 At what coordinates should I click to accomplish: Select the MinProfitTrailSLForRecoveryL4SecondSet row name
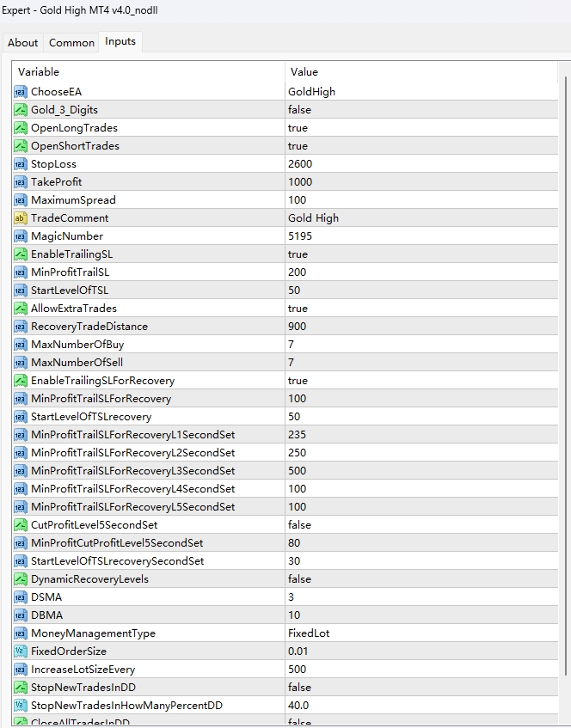pyautogui.click(x=133, y=489)
